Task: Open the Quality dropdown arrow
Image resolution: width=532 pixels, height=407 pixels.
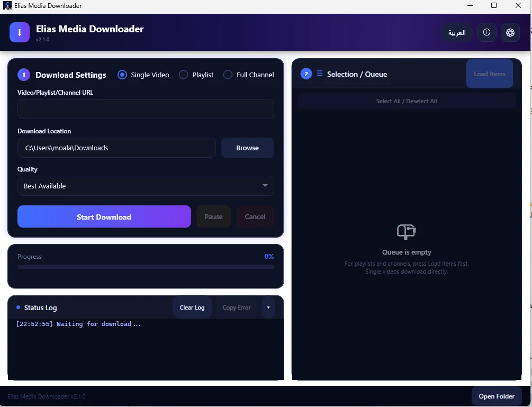Action: [x=265, y=186]
